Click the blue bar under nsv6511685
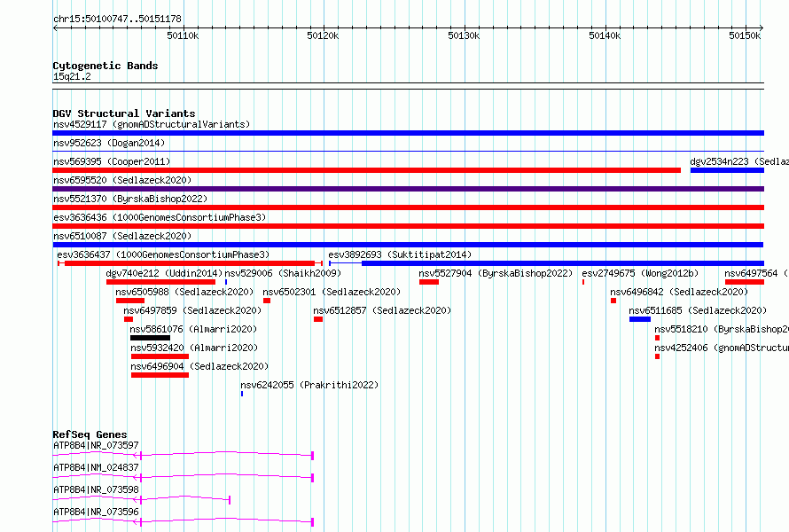The height and width of the screenshot is (532, 789). pyautogui.click(x=639, y=319)
